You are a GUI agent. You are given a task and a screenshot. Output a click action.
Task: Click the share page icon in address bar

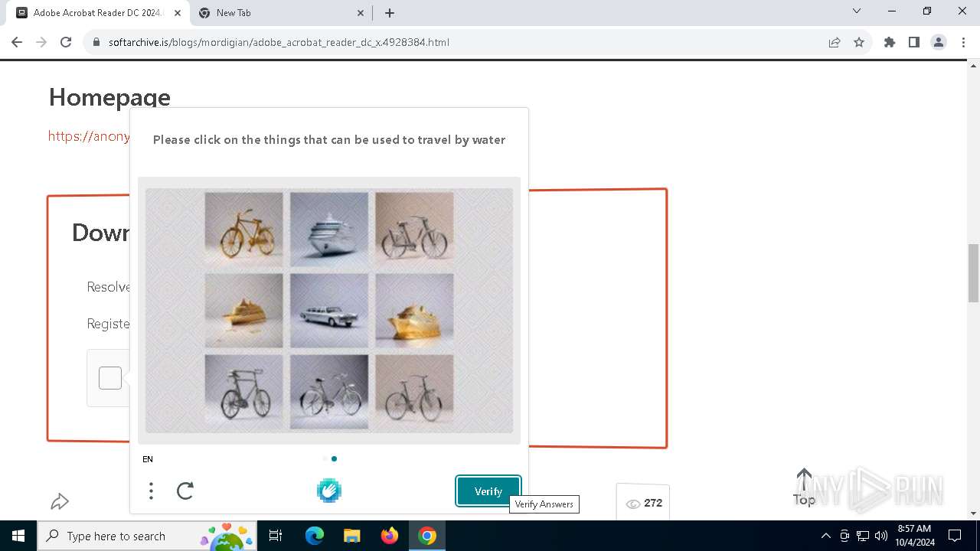[x=835, y=42]
